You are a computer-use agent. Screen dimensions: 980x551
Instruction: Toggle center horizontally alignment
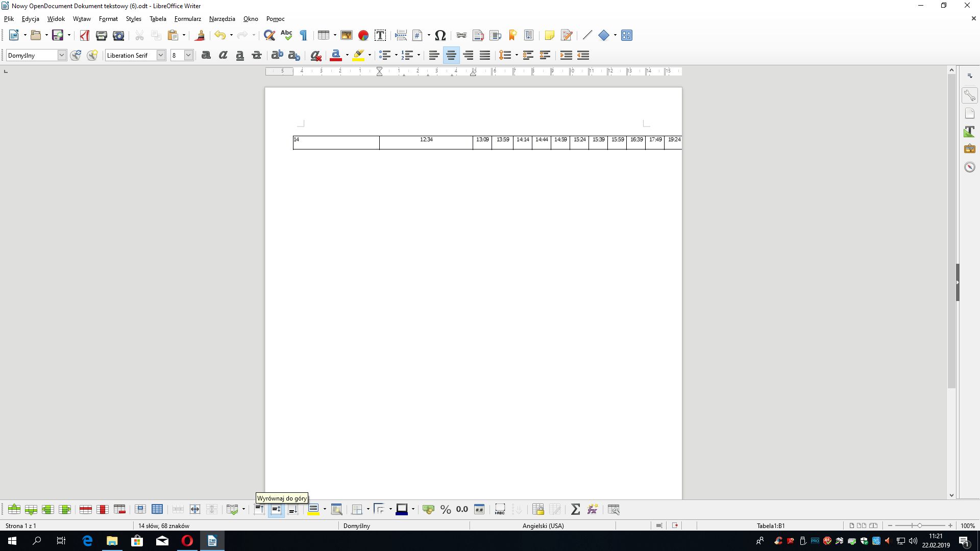(x=451, y=55)
